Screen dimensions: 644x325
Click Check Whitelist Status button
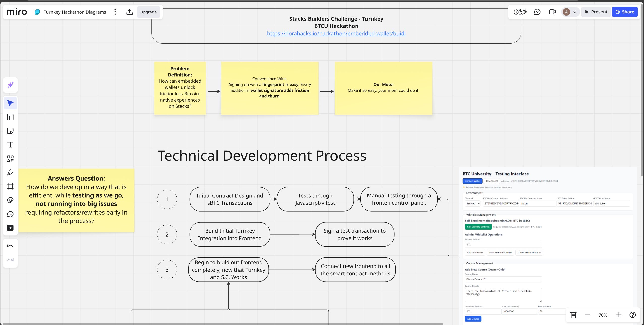click(529, 252)
